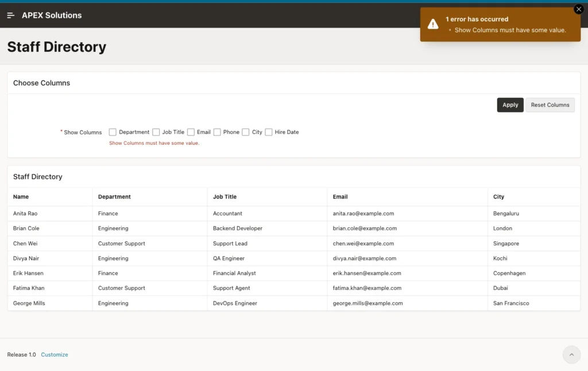The height and width of the screenshot is (371, 588).
Task: Open the hamburger navigation menu
Action: click(x=10, y=16)
